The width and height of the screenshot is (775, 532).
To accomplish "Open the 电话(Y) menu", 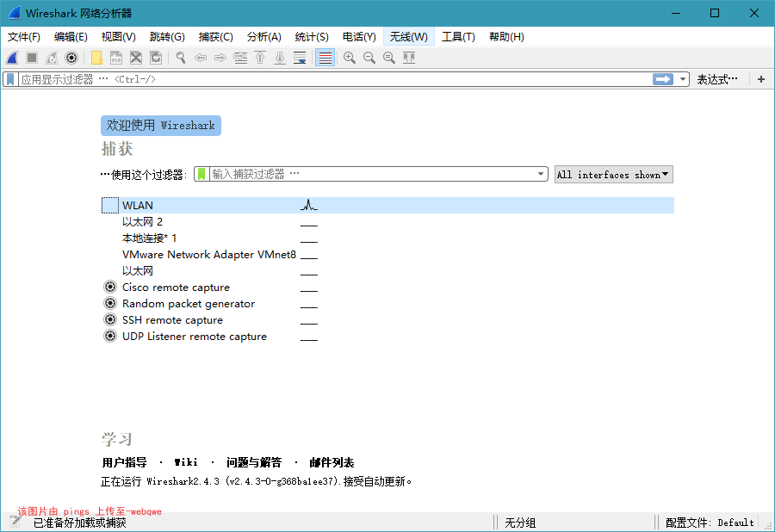I will pos(359,37).
